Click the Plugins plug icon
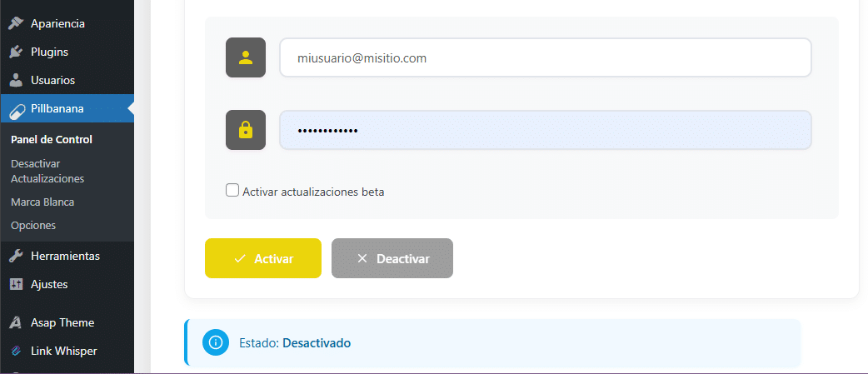The width and height of the screenshot is (868, 374). 16,52
